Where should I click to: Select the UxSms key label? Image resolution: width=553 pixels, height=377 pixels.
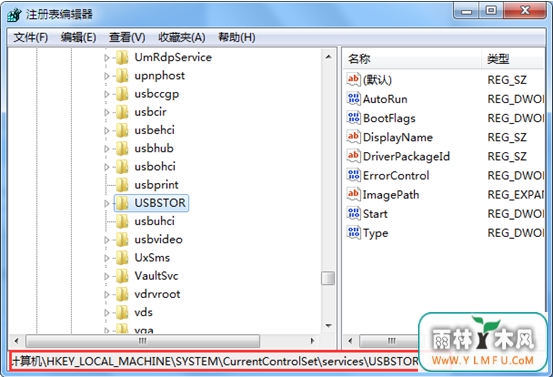[152, 258]
